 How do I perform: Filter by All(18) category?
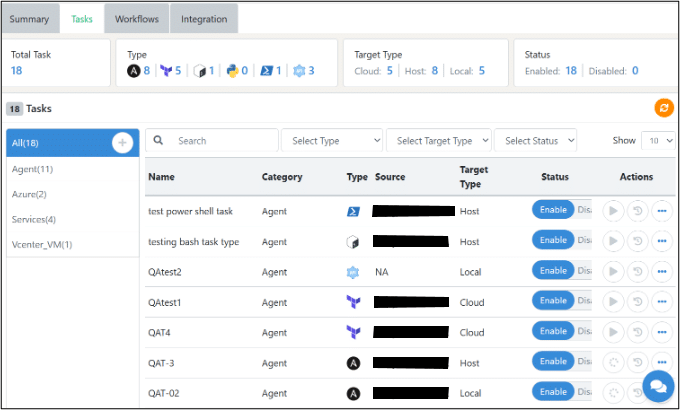73,143
